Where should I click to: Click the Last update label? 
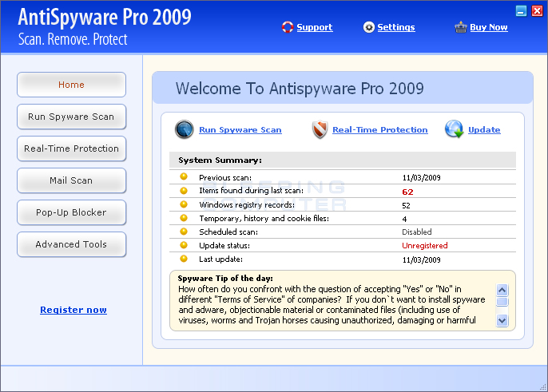coord(220,259)
